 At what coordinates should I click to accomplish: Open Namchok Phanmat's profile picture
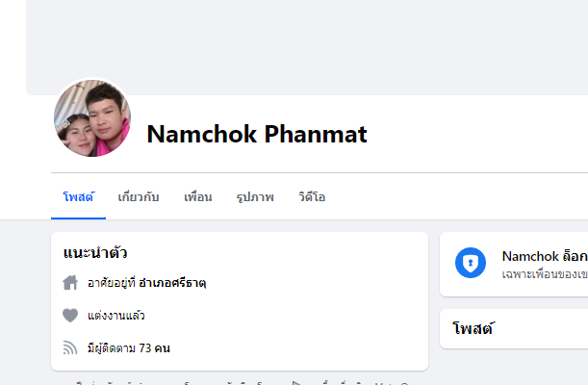pyautogui.click(x=91, y=117)
